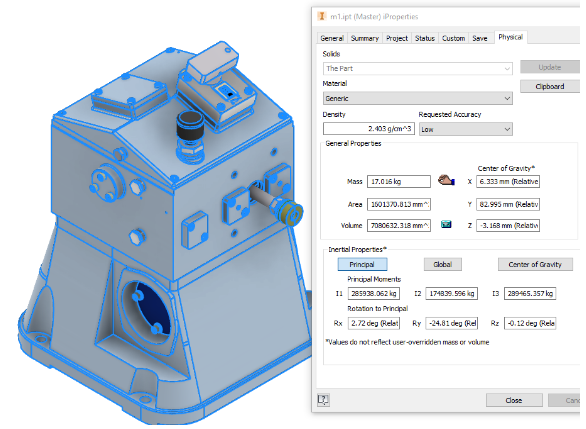Click the Close button

pyautogui.click(x=514, y=400)
